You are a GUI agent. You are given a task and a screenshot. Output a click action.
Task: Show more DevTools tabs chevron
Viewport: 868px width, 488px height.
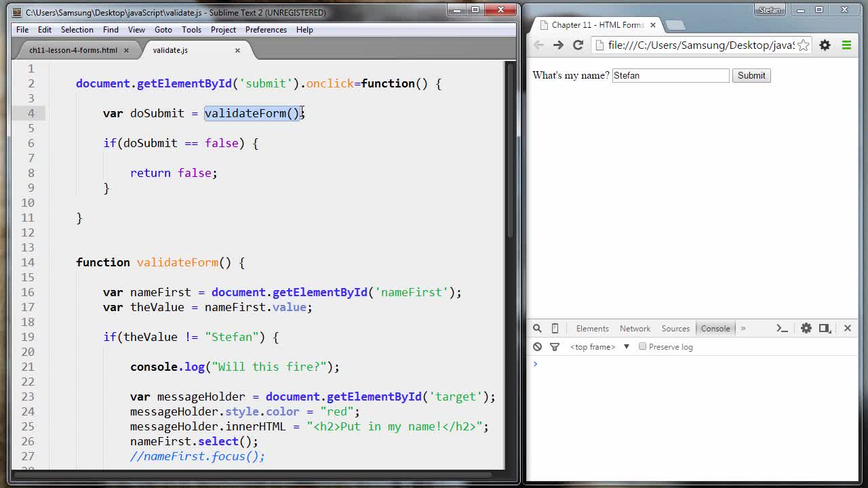743,328
